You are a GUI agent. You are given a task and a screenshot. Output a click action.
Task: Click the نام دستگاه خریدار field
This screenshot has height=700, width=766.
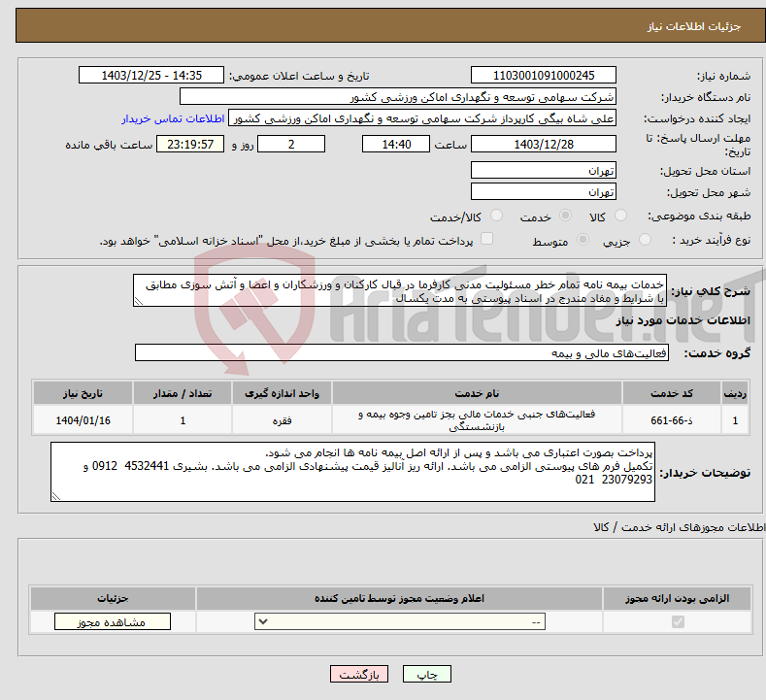(398, 97)
